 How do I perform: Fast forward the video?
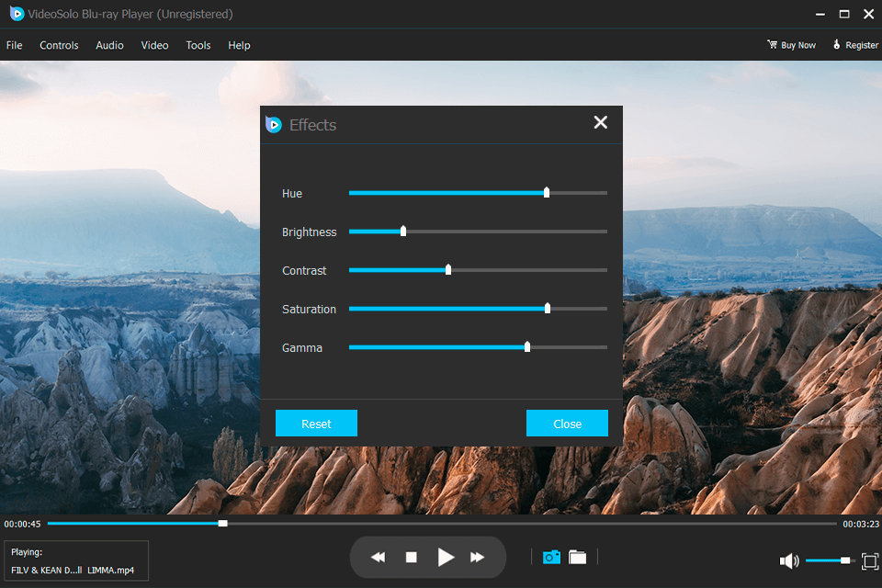(477, 557)
